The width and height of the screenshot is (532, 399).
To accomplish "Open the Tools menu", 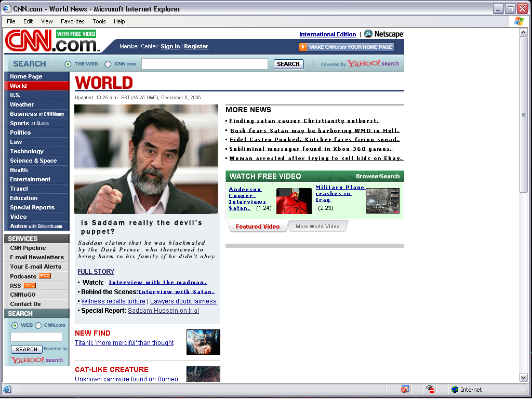I will pyautogui.click(x=99, y=21).
